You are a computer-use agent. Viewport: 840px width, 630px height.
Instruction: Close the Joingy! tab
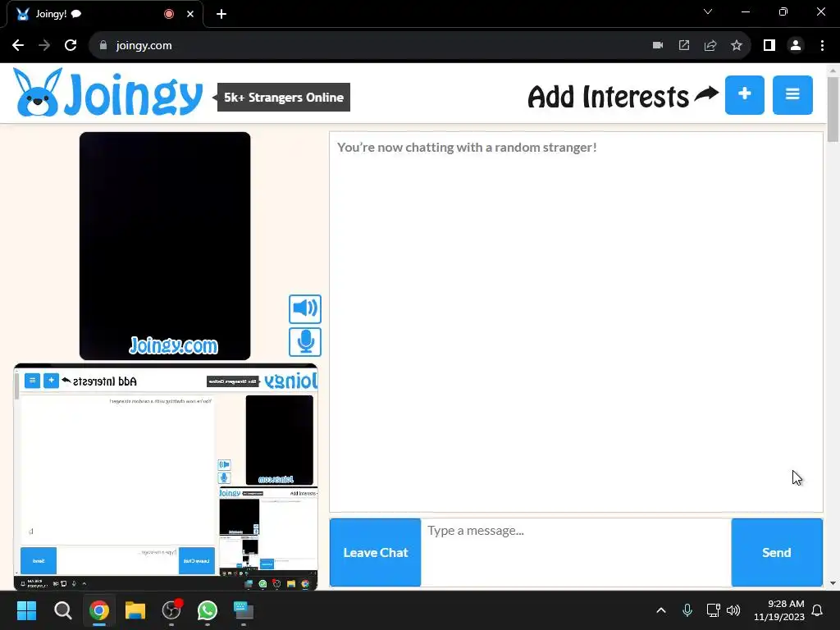(x=190, y=14)
